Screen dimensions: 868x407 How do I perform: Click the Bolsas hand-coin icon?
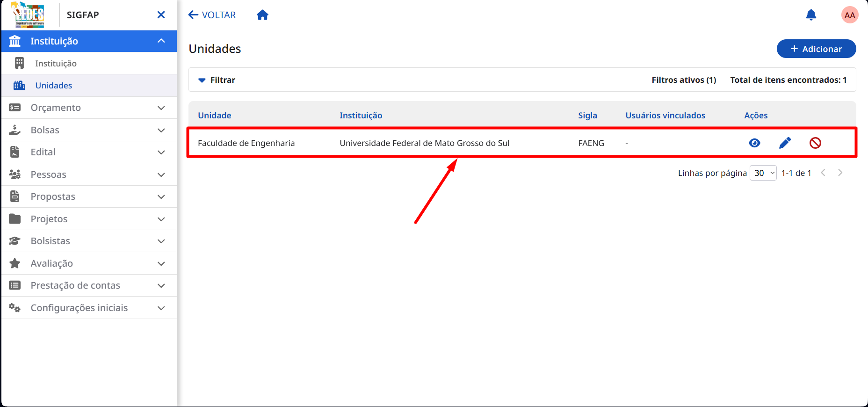coord(15,130)
